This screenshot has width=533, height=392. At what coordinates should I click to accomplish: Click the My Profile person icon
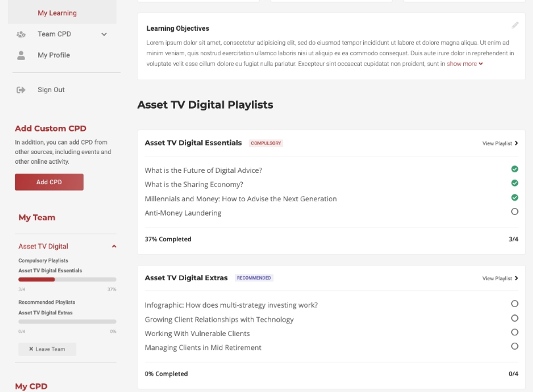pos(21,55)
